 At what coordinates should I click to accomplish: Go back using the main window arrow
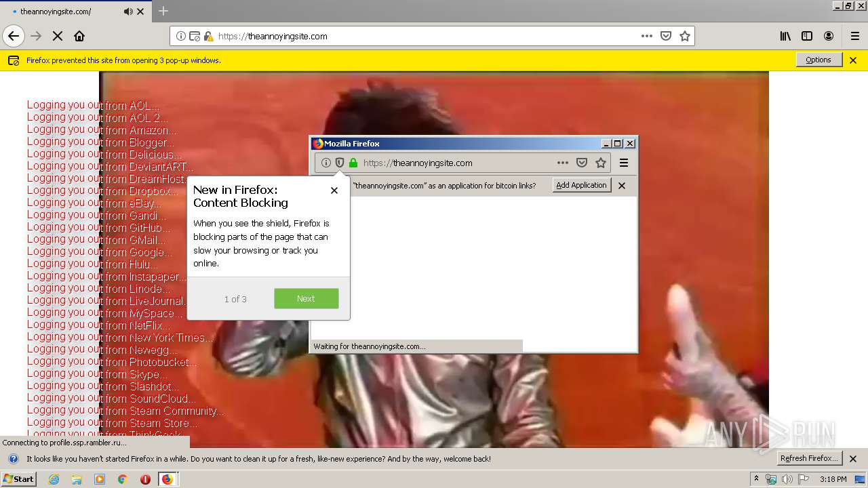(14, 36)
